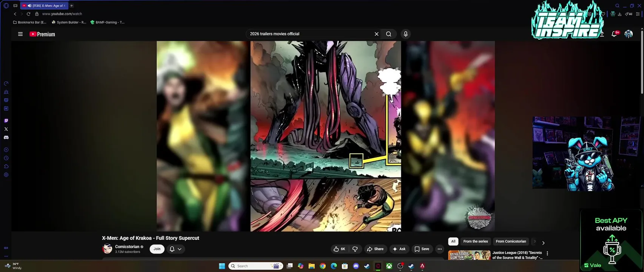
Task: Click the YouTube Premium logo
Action: tap(42, 34)
